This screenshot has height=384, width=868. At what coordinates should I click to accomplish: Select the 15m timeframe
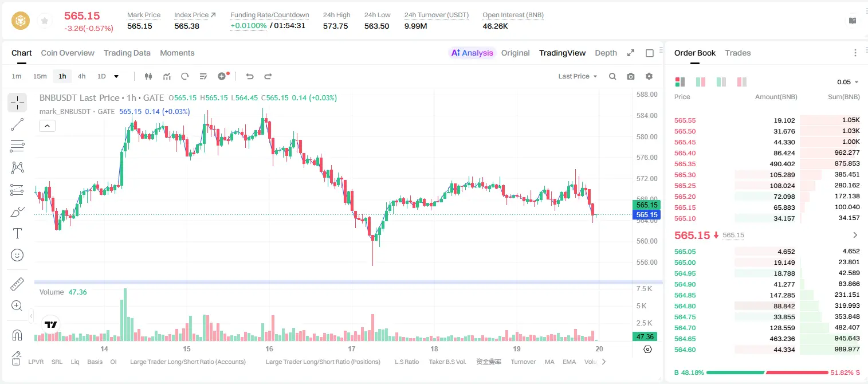(x=40, y=76)
